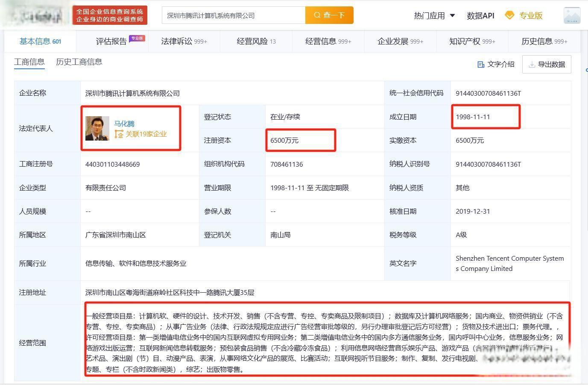Viewport: 588px width, 385px height.
Task: Click the search magnifier icon in 查一下 button
Action: click(x=317, y=15)
